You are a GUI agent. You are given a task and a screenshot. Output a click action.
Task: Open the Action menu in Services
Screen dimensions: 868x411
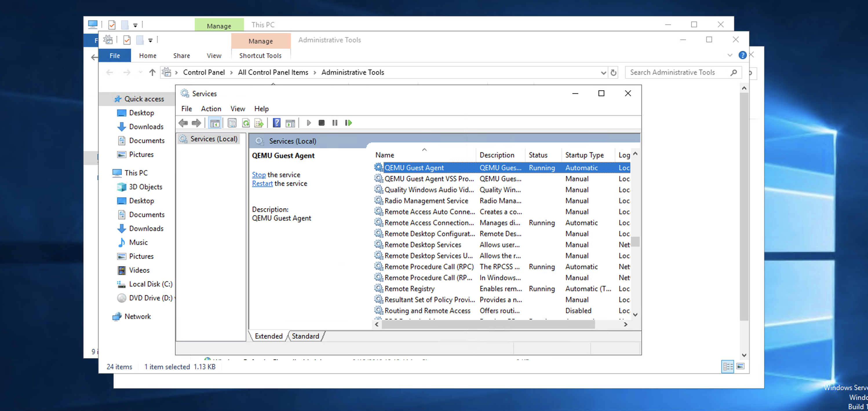tap(211, 109)
